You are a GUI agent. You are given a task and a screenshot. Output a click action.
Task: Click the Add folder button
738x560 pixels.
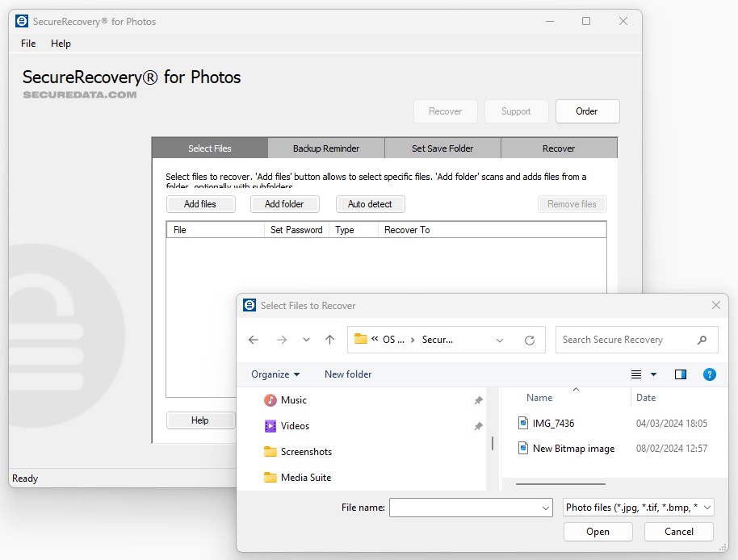coord(284,204)
